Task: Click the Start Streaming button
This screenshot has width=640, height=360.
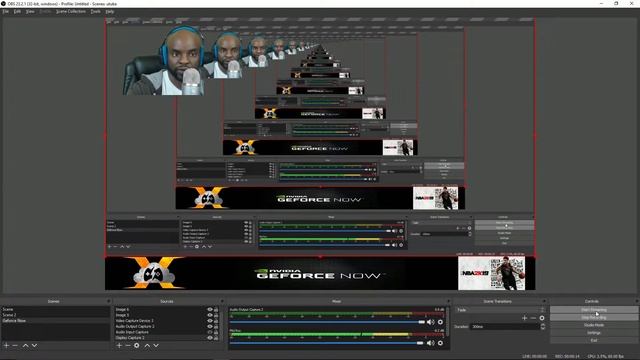Action: (594, 310)
